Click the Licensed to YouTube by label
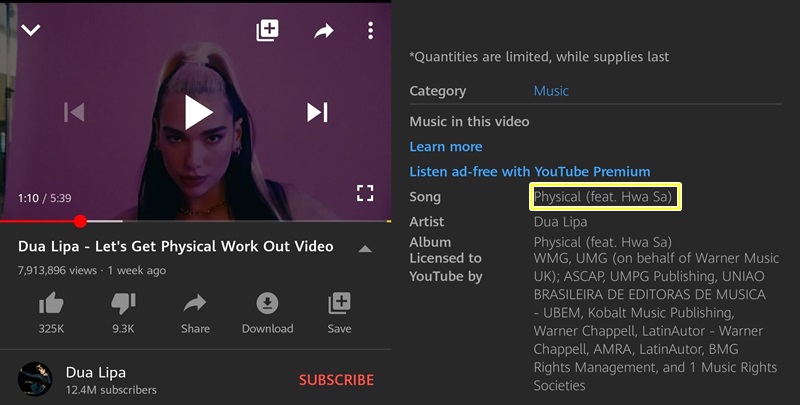 pos(446,267)
